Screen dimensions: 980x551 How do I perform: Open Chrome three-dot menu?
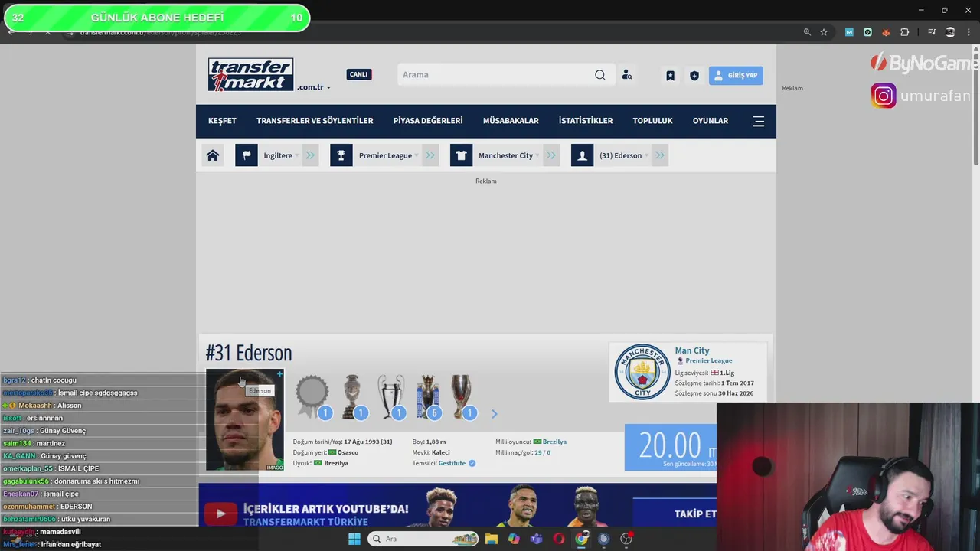pos(969,32)
